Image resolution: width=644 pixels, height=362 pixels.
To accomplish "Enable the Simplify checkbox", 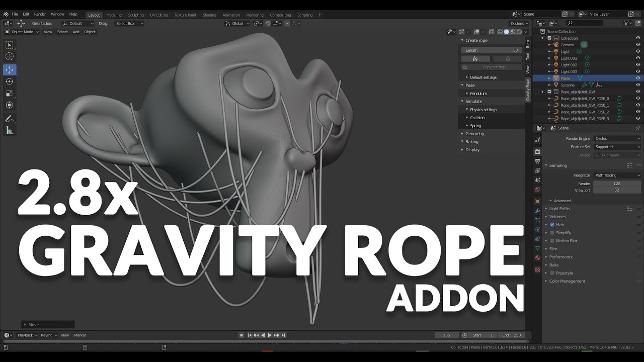I will (552, 233).
